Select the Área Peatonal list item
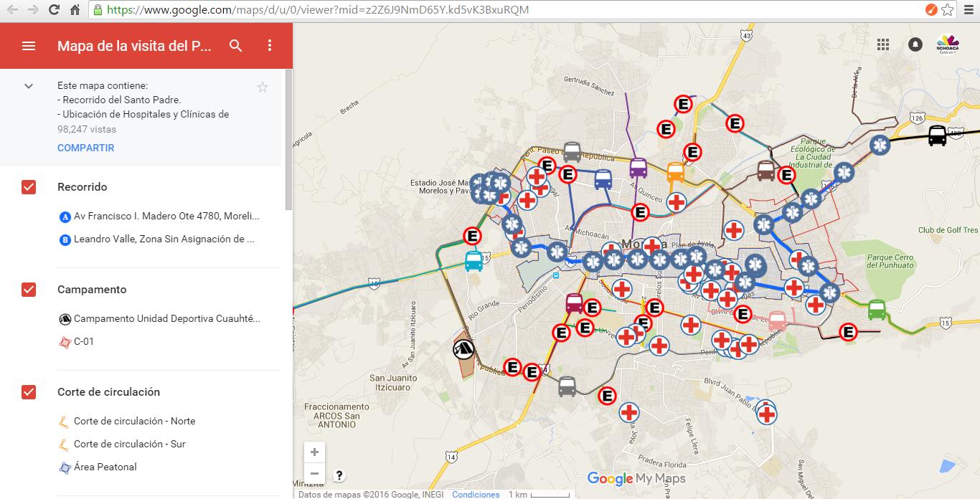The image size is (980, 499). 105,467
